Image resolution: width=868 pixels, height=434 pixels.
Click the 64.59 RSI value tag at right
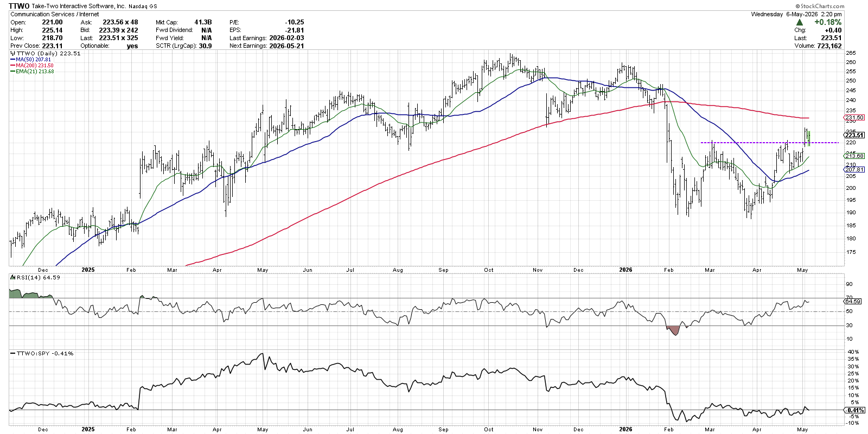click(x=853, y=301)
